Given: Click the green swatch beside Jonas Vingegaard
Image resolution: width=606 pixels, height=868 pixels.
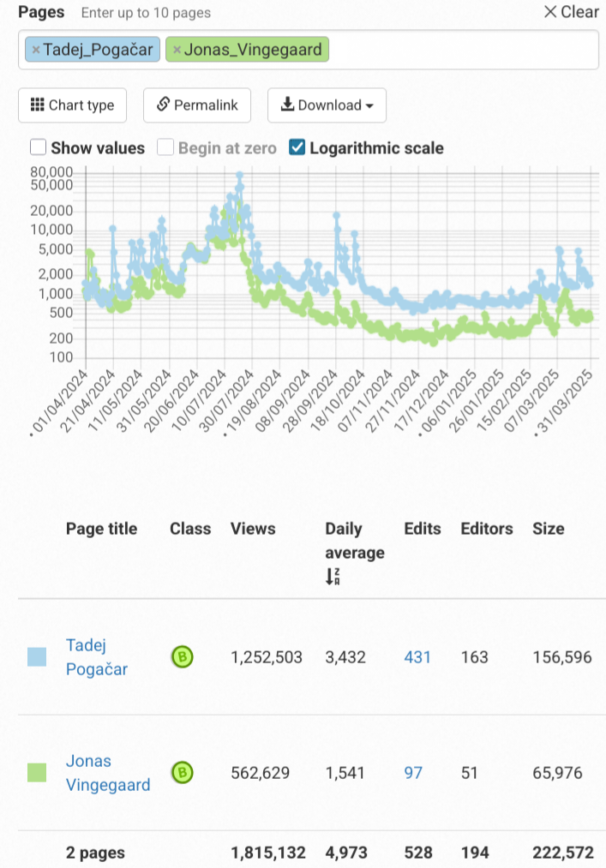Looking at the screenshot, I should (37, 773).
